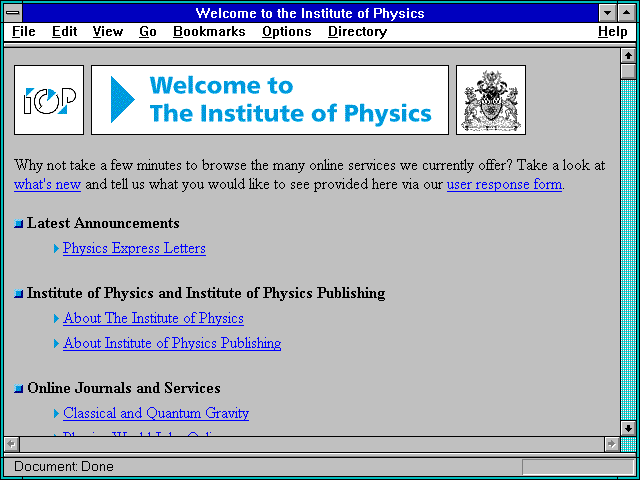Open the Edit menu

coord(64,31)
